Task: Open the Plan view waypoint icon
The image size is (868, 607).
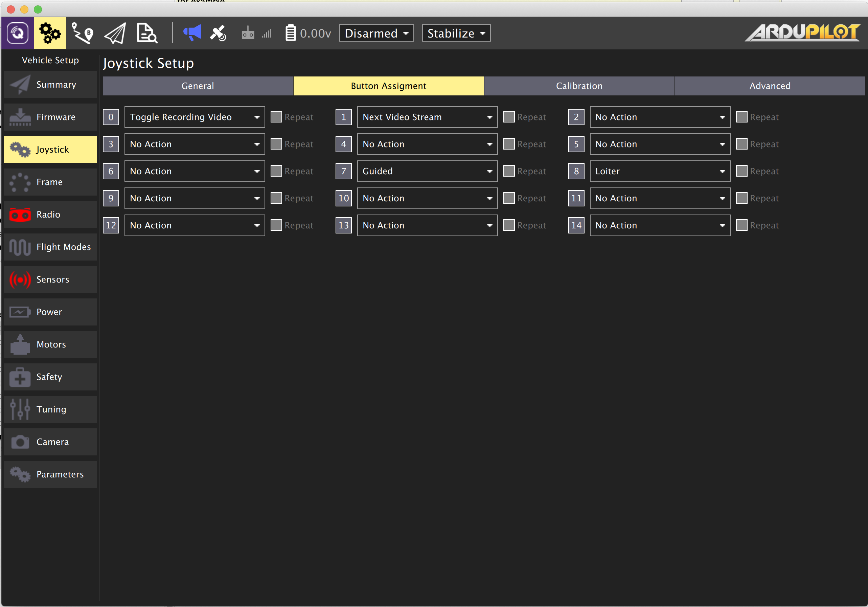Action: point(83,33)
